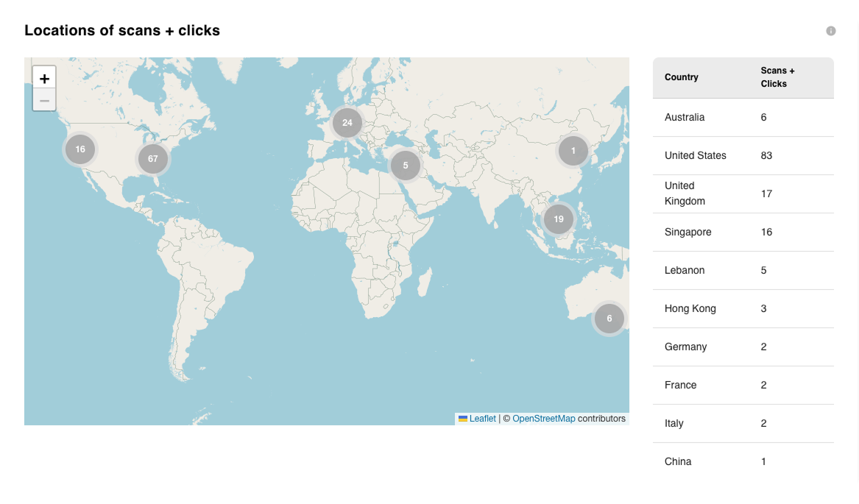Open the 1 cluster marker over China

(x=573, y=151)
